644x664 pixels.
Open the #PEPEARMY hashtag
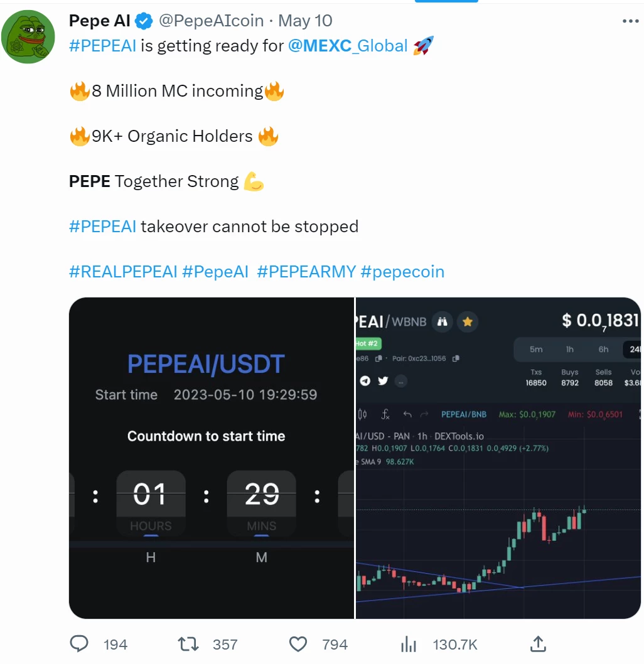tap(306, 272)
